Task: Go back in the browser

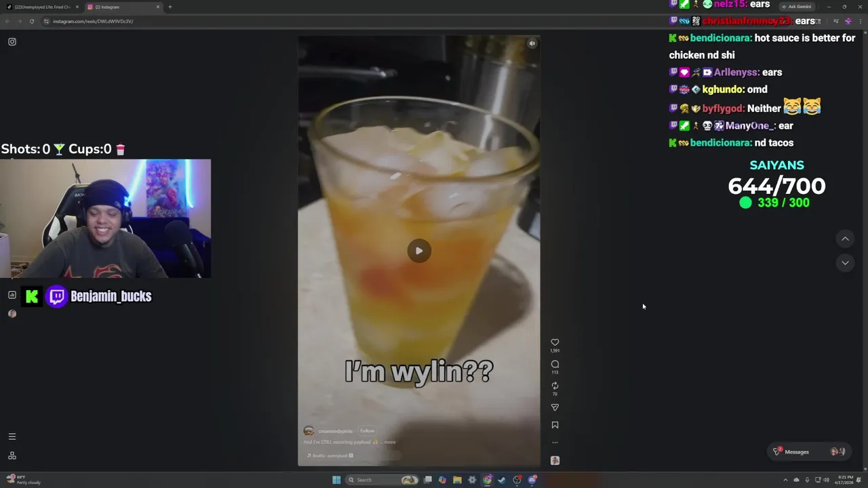Action: (7, 21)
